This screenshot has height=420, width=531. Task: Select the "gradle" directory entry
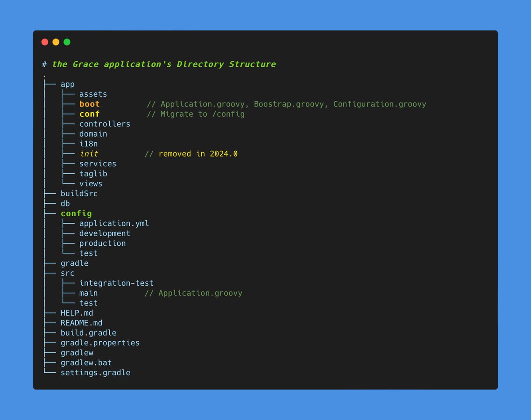[75, 263]
